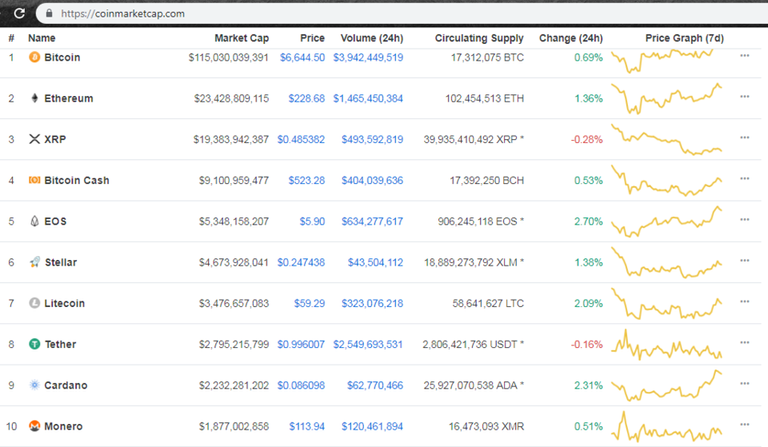Reload the page with the refresh icon
This screenshot has width=768, height=447.
point(19,13)
